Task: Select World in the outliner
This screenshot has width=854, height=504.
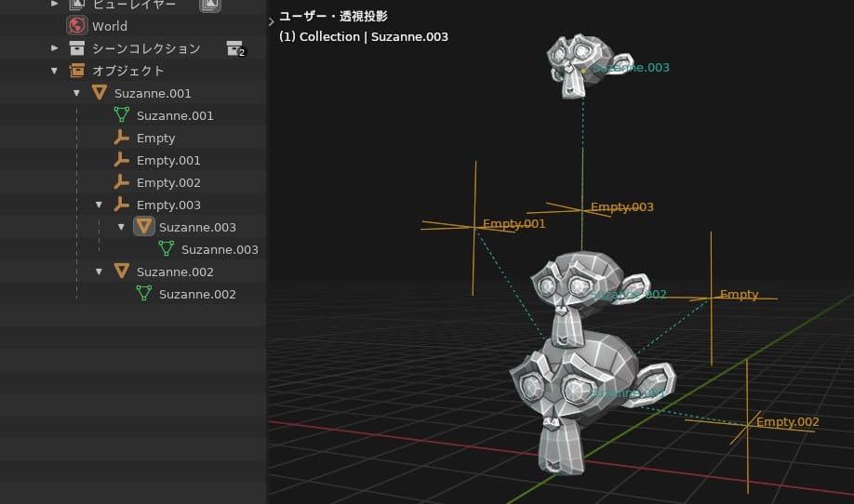Action: (110, 26)
